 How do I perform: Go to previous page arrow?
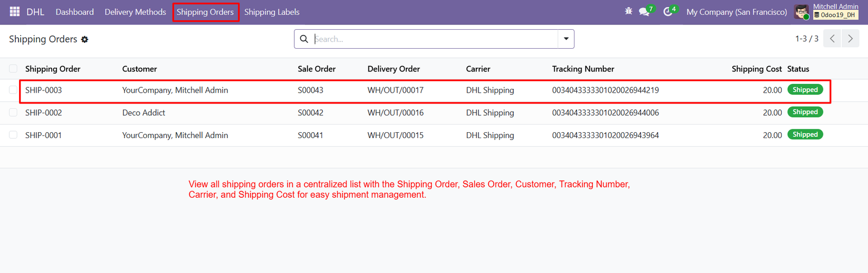[x=832, y=38]
